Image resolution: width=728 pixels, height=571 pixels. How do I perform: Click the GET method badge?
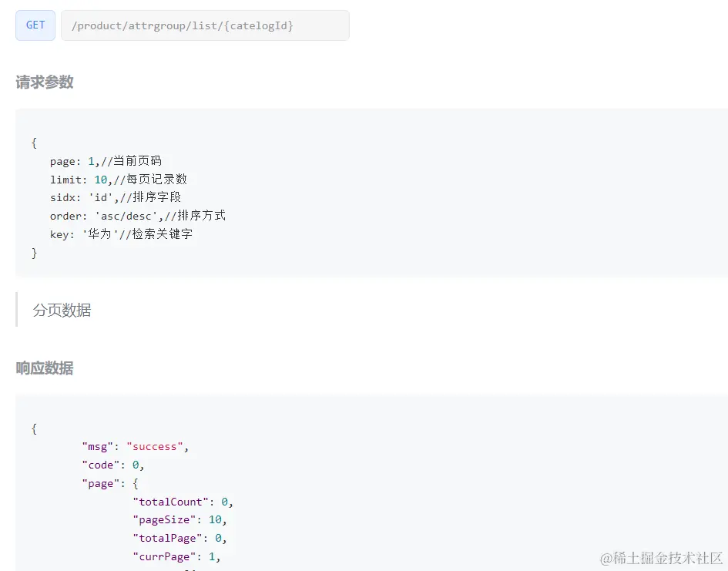35,25
